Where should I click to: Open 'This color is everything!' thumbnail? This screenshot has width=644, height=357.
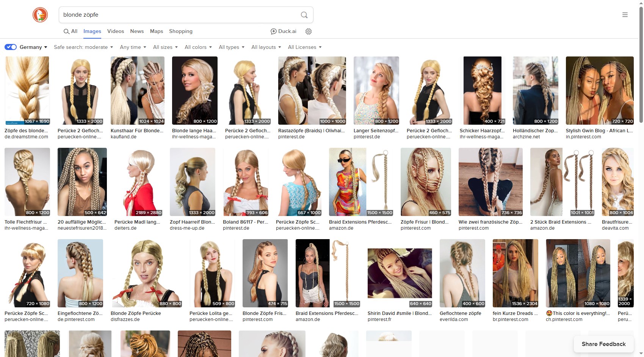(578, 273)
